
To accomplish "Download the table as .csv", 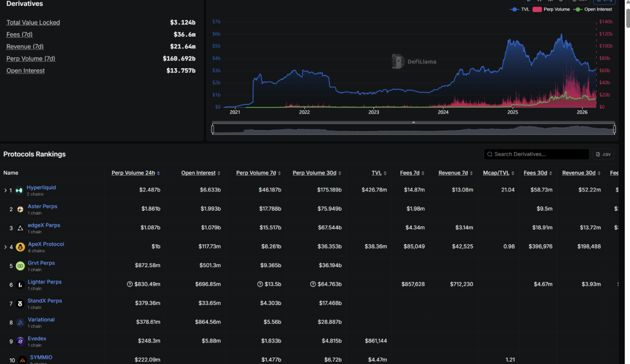I will (604, 154).
